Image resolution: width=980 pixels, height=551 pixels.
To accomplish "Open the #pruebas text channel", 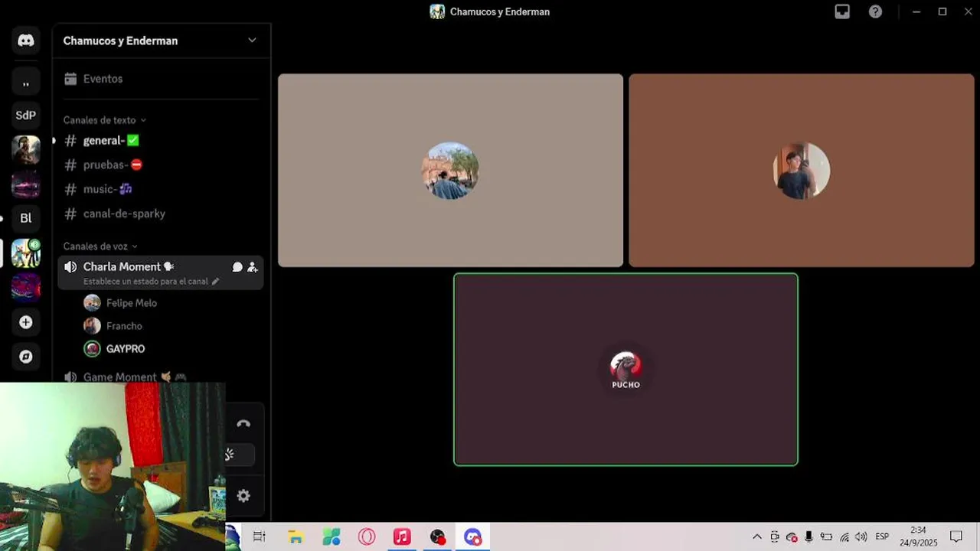I will tap(161, 165).
